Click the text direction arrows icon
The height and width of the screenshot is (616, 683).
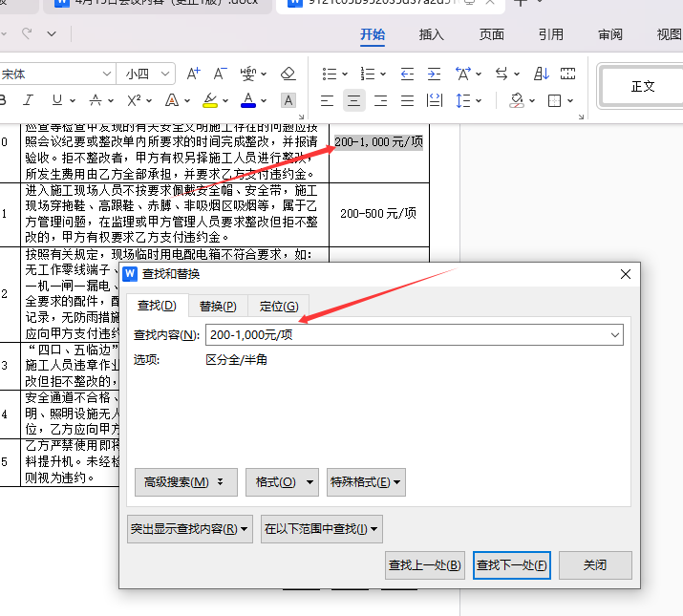tap(502, 74)
